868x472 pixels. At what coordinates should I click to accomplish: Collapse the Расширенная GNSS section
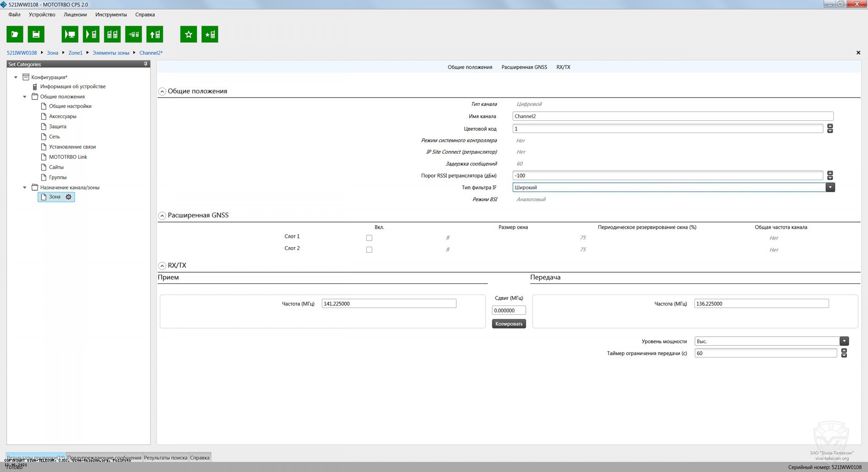coord(162,216)
